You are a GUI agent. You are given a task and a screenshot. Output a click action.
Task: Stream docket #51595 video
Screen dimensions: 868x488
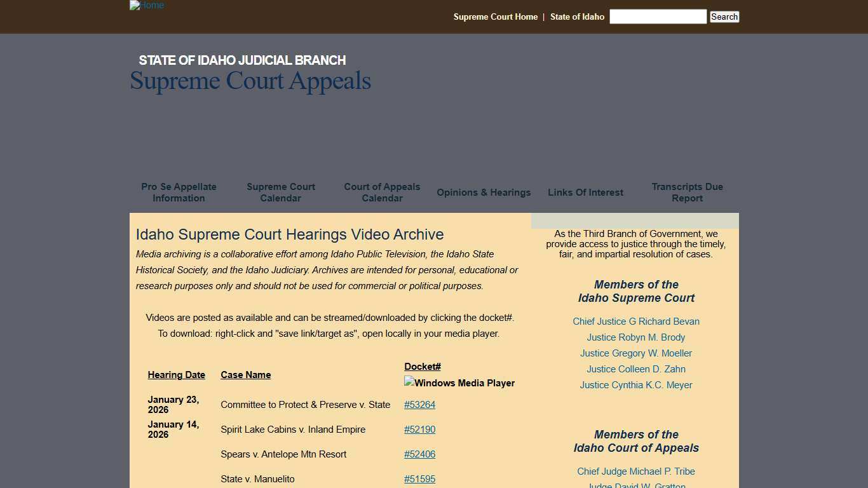pos(419,479)
